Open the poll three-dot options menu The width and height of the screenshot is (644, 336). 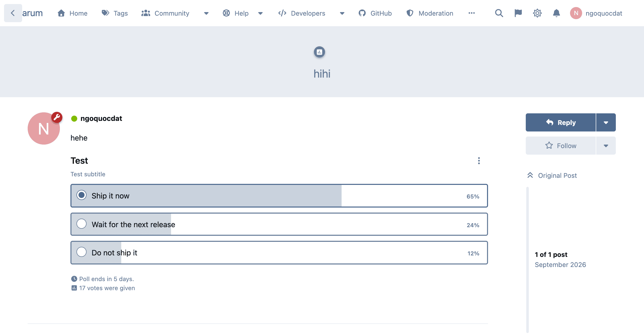[479, 161]
